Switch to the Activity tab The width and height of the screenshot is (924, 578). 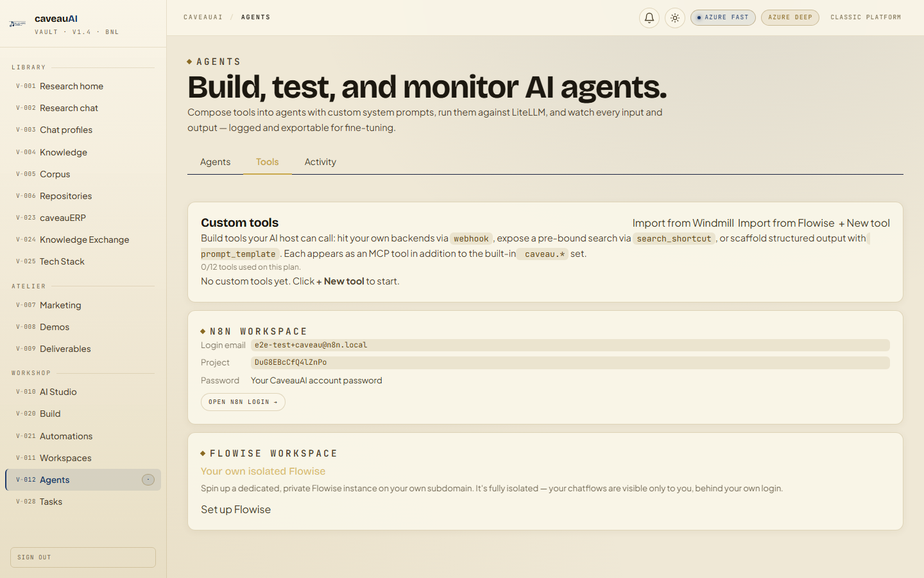[x=320, y=162]
